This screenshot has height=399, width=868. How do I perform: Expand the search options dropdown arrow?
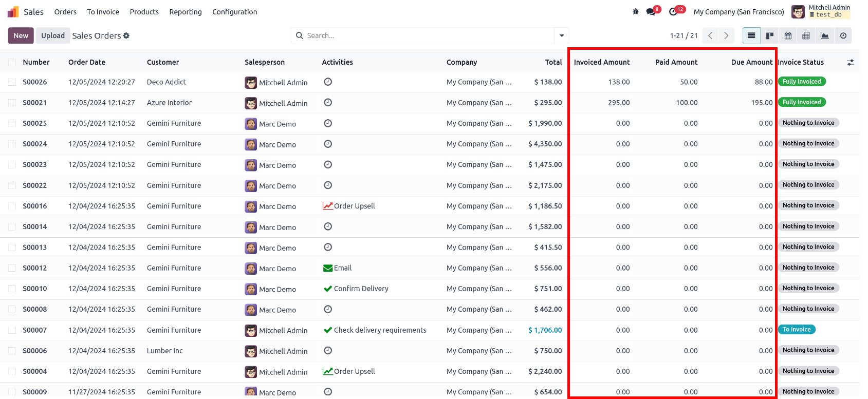[562, 35]
